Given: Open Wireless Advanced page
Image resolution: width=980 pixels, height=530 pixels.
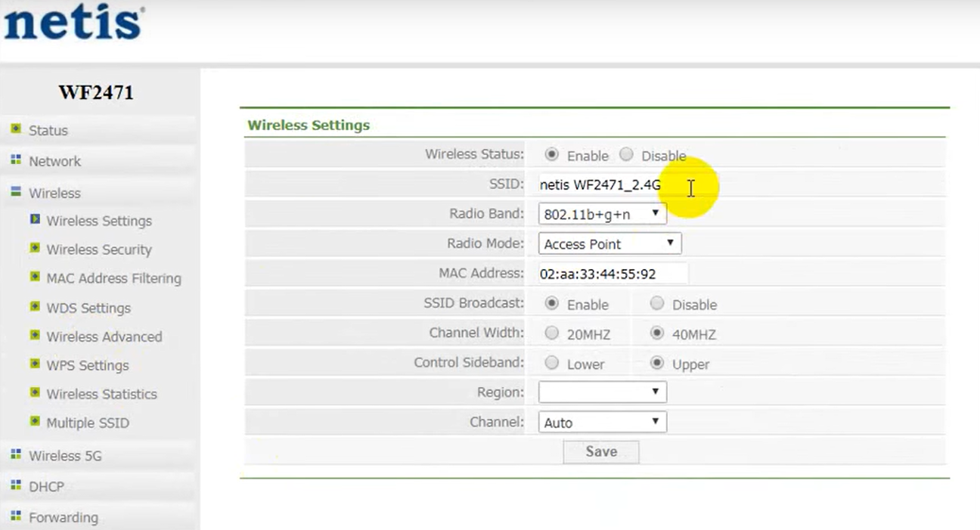Looking at the screenshot, I should pyautogui.click(x=104, y=336).
